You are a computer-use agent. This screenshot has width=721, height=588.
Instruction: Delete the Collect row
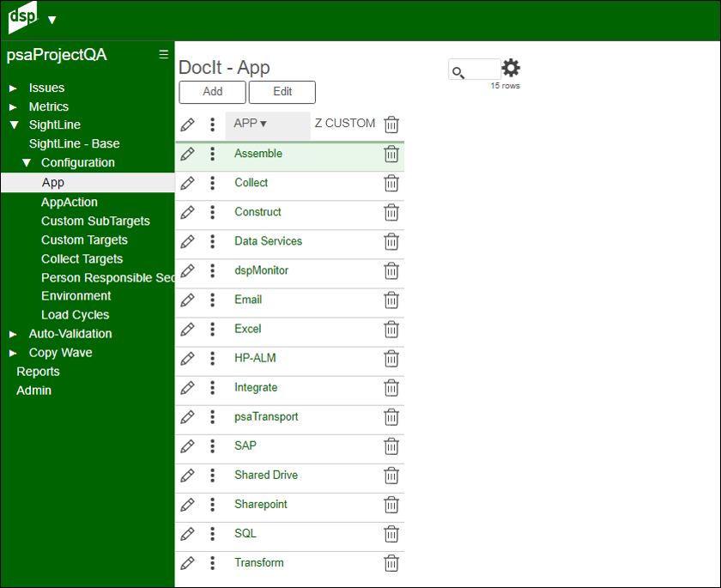pos(391,184)
